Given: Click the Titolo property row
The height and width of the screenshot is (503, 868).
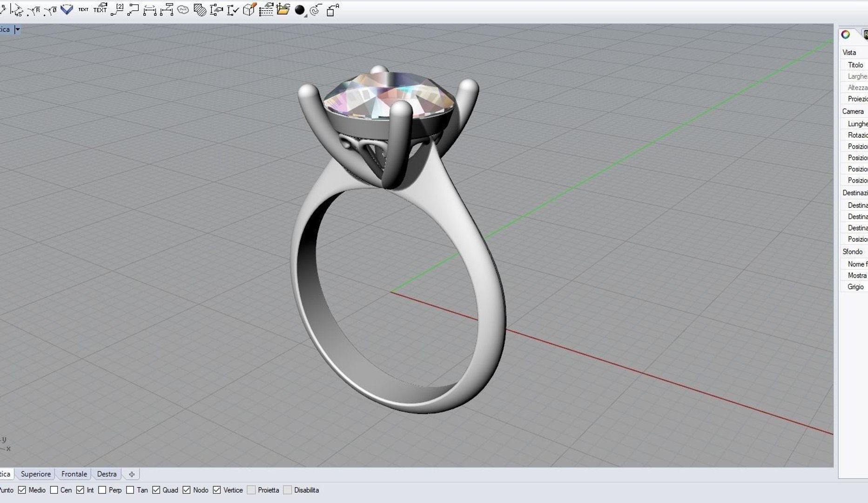Looking at the screenshot, I should pos(855,65).
